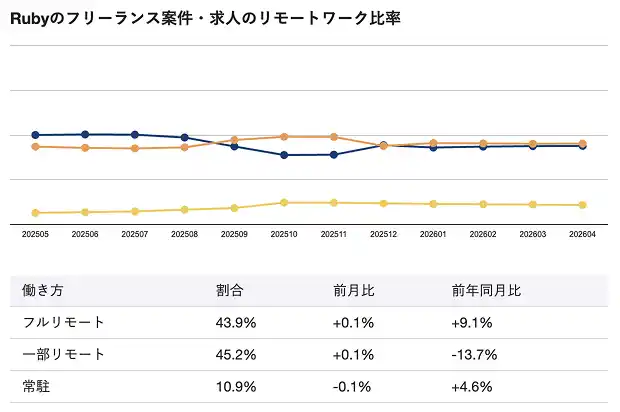Click the 前月比 column header

point(354,291)
